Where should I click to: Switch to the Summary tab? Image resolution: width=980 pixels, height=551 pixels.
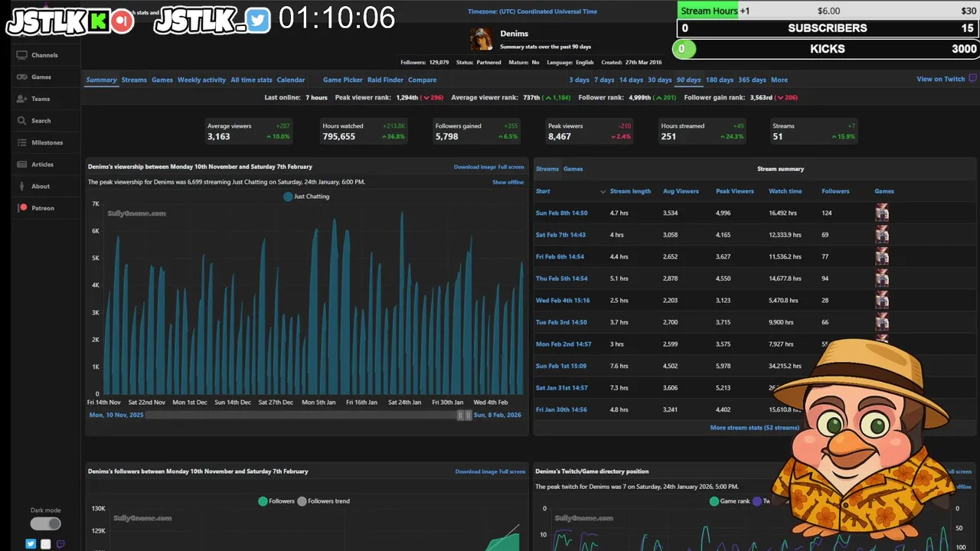[x=101, y=80]
